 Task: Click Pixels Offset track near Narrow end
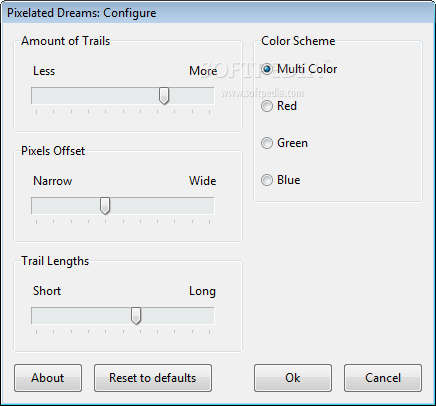[42, 206]
